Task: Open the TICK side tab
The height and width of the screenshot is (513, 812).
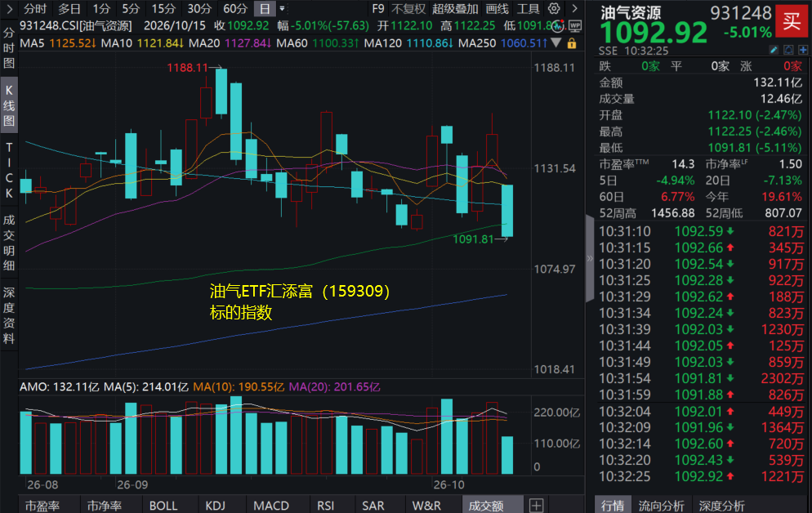Action: 9,170
